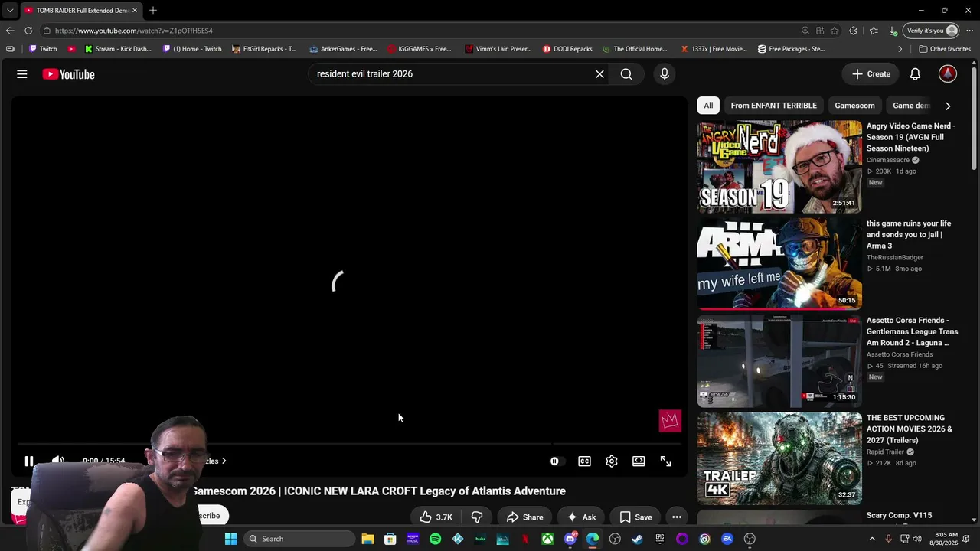Open browser settings and more menu
The width and height of the screenshot is (980, 551).
pos(969,31)
